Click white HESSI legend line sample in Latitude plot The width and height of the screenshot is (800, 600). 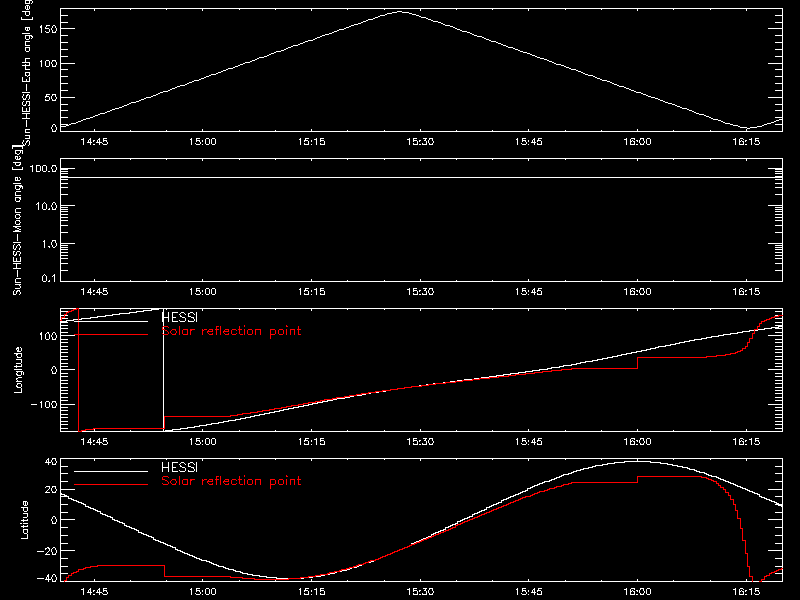111,471
